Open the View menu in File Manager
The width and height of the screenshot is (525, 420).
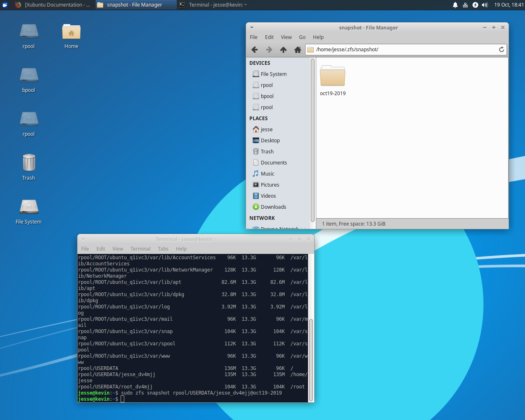click(x=286, y=37)
